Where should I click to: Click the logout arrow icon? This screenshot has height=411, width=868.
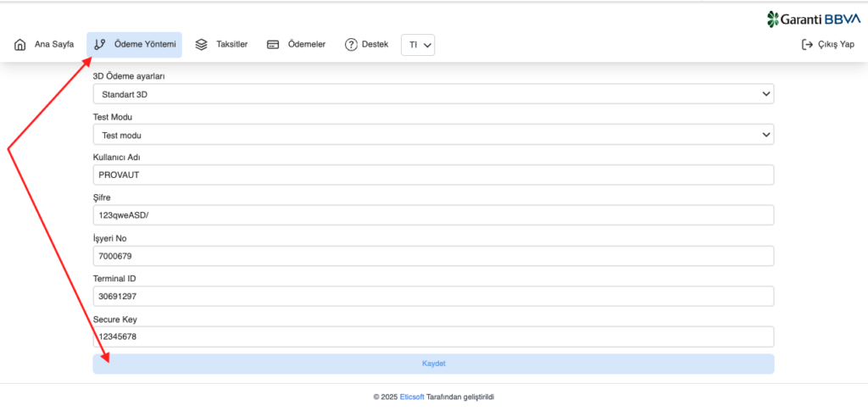click(x=807, y=45)
